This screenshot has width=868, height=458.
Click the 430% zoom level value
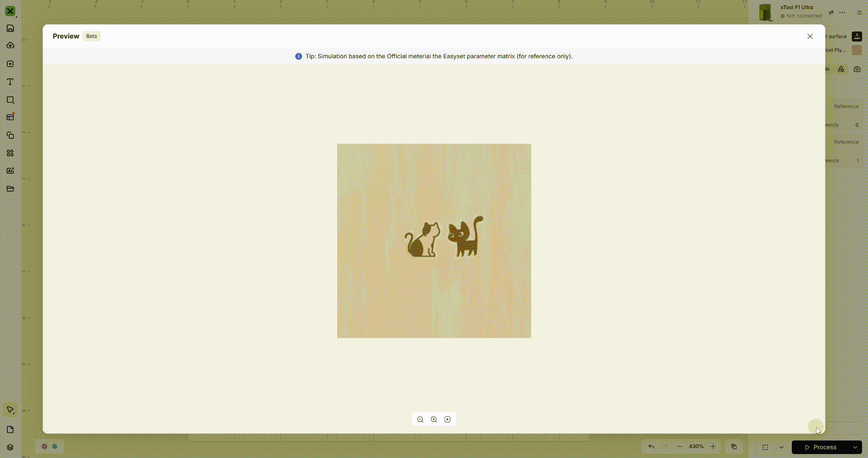click(x=696, y=447)
